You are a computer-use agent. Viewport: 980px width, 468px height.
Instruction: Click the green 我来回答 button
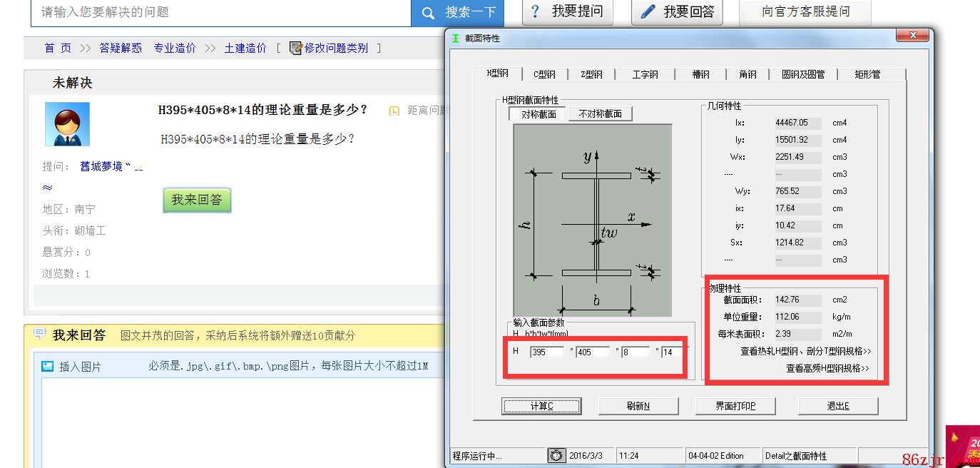(197, 200)
